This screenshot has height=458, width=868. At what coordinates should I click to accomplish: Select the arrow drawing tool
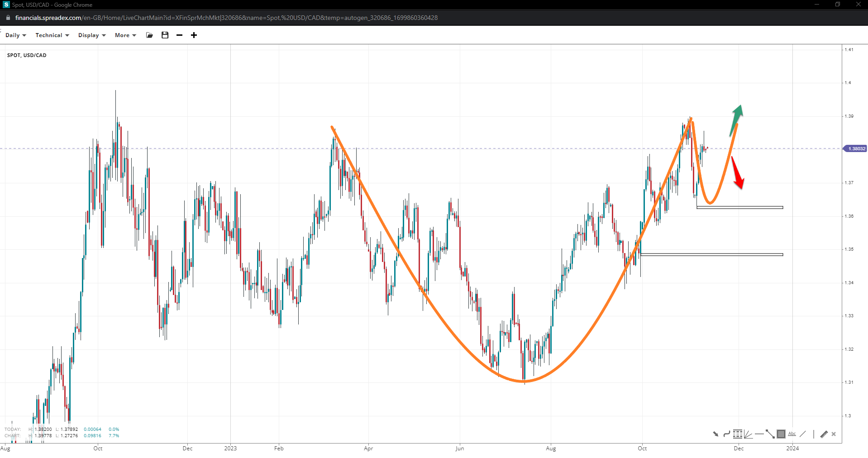(715, 434)
